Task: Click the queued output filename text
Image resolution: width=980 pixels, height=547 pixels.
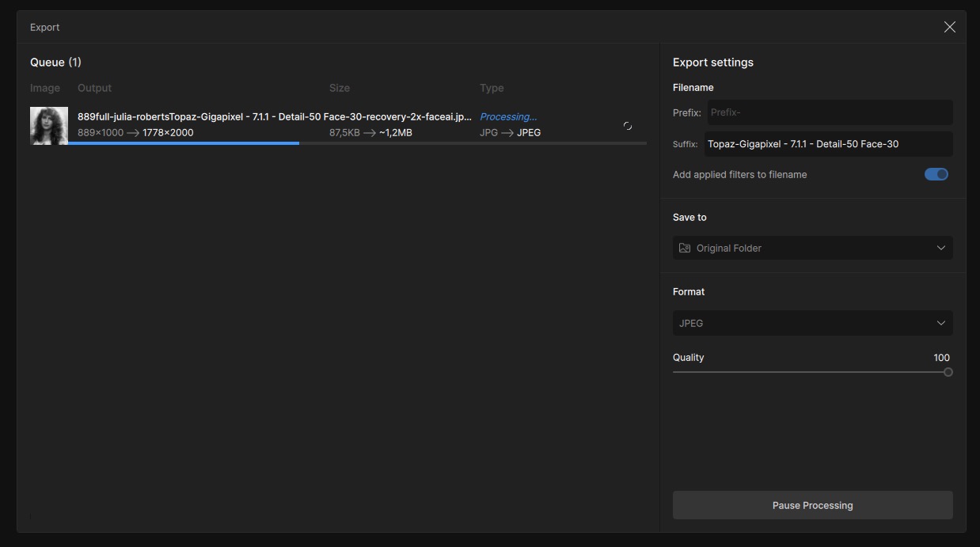Action: tap(275, 116)
